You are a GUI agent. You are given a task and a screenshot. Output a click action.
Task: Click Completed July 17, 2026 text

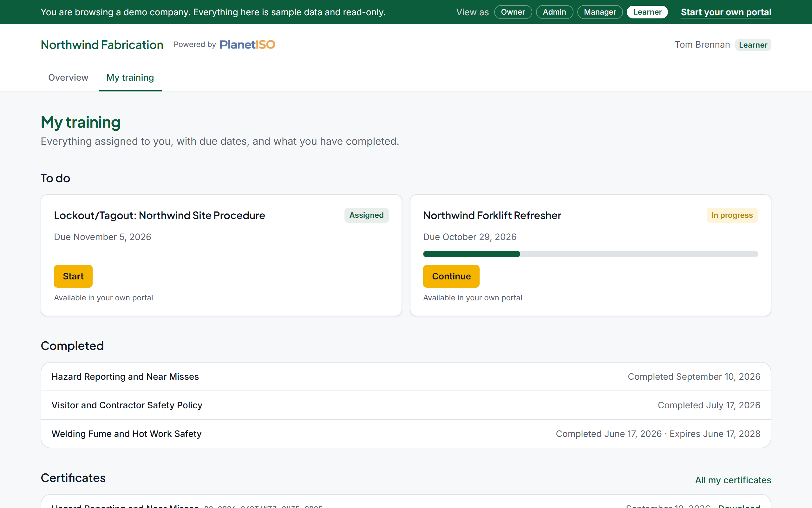click(709, 405)
